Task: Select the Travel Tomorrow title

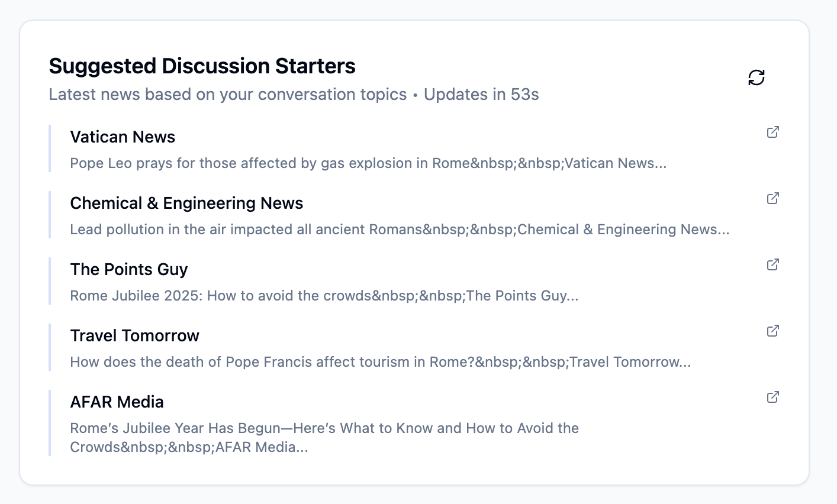Action: 135,335
